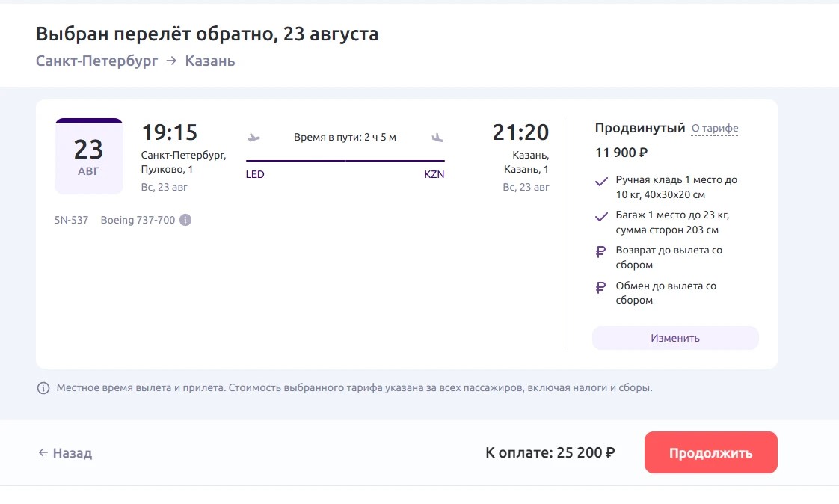The image size is (839, 504).
Task: Click the Местное время вылета и прилета note
Action: point(354,387)
